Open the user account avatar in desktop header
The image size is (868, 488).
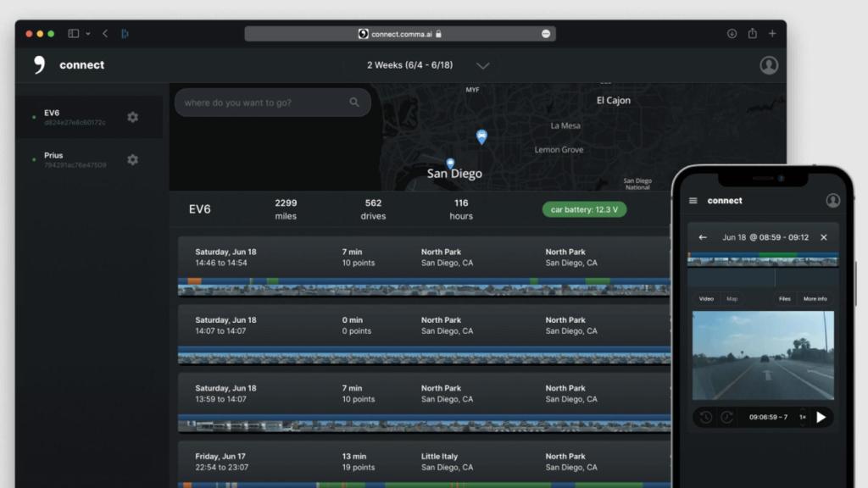click(769, 65)
